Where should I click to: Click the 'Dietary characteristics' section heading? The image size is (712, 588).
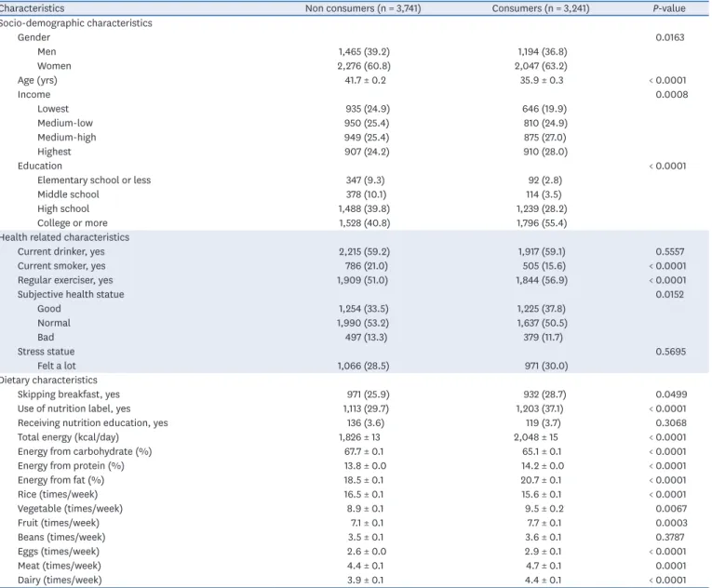(x=48, y=380)
